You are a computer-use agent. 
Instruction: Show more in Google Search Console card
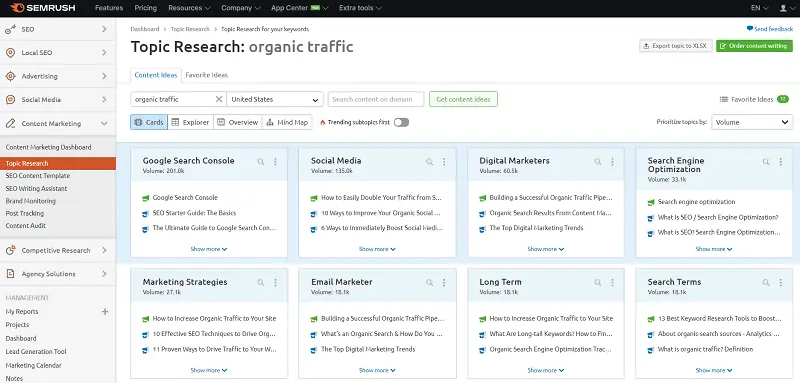[x=209, y=249]
